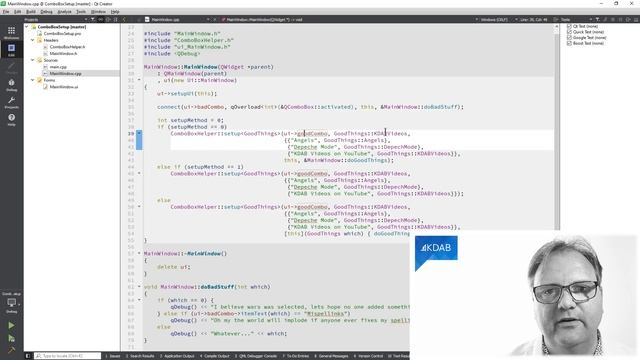Show the Search Results output pane
The width and height of the screenshot is (640, 360).
click(140, 356)
